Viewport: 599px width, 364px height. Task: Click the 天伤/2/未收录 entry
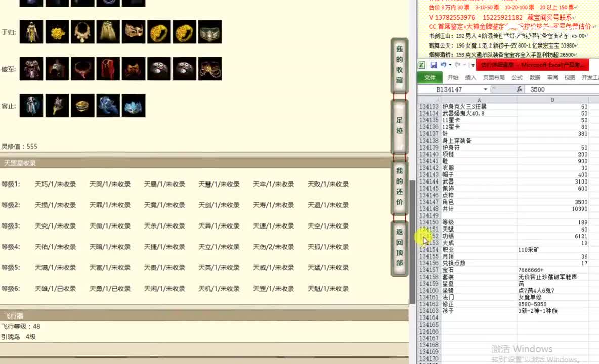pyautogui.click(x=274, y=247)
